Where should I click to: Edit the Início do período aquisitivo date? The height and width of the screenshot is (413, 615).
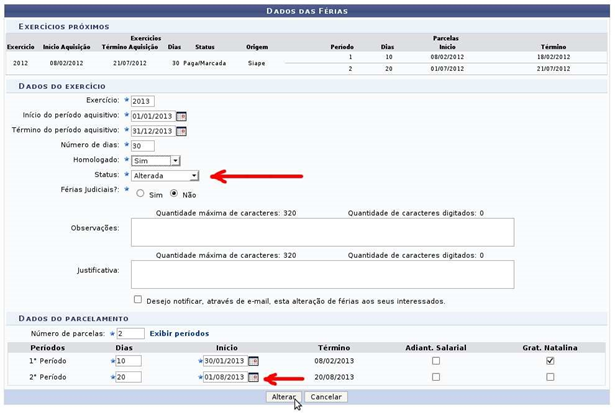[153, 116]
